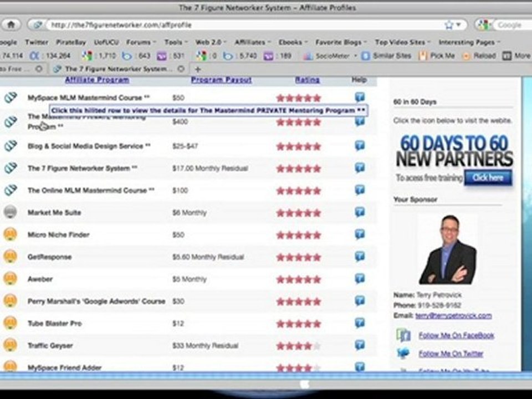The image size is (532, 399).
Task: Click the browser address bar URL
Action: [121, 25]
